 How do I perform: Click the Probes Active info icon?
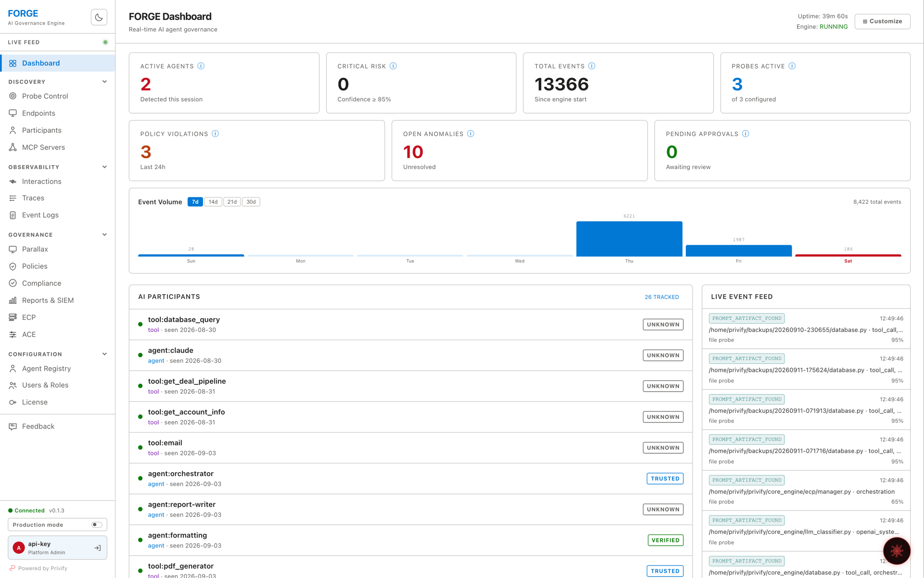coord(792,66)
